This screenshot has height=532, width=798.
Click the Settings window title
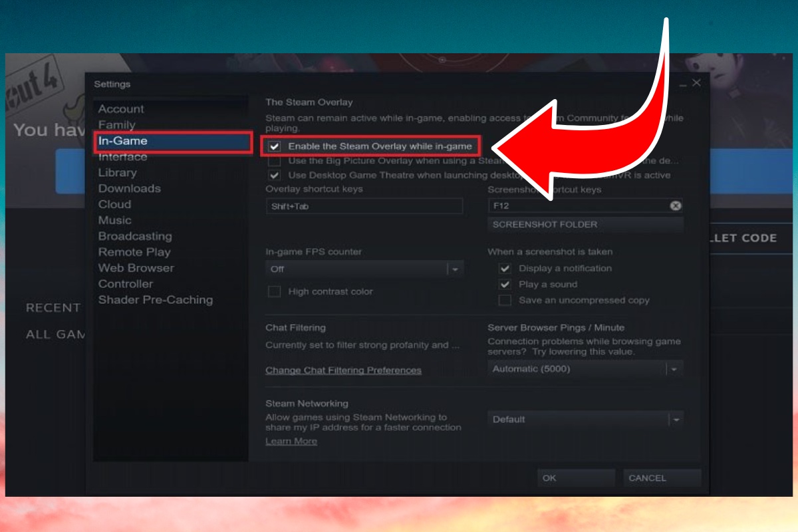point(112,84)
